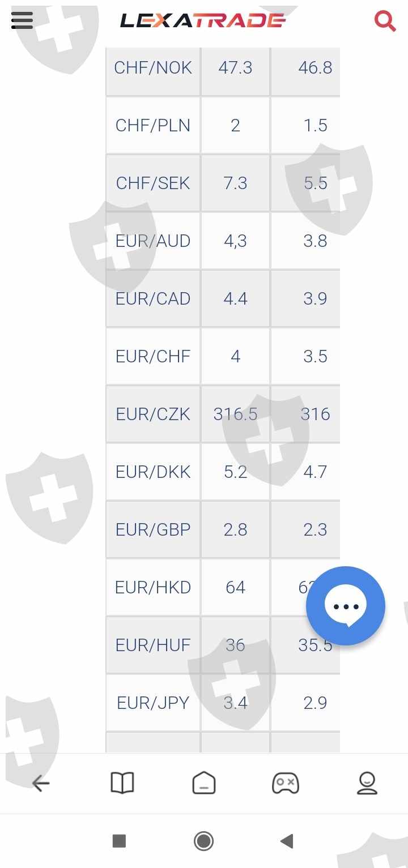This screenshot has height=868, width=408.
Task: Tap the red search icon
Action: pos(385,22)
